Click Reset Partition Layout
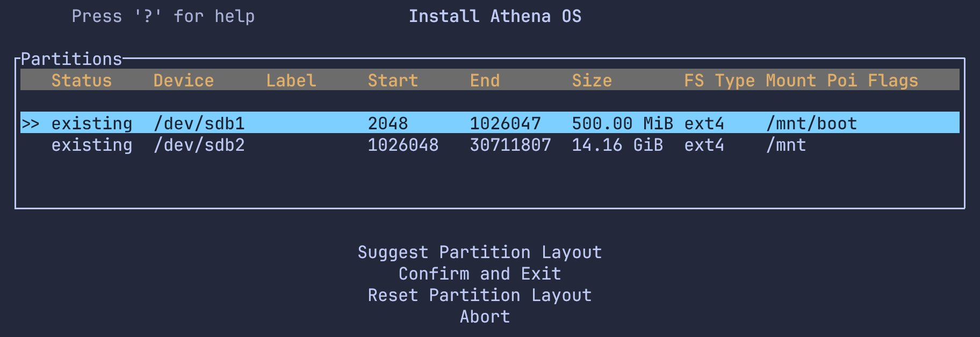The width and height of the screenshot is (980, 337). pos(479,295)
